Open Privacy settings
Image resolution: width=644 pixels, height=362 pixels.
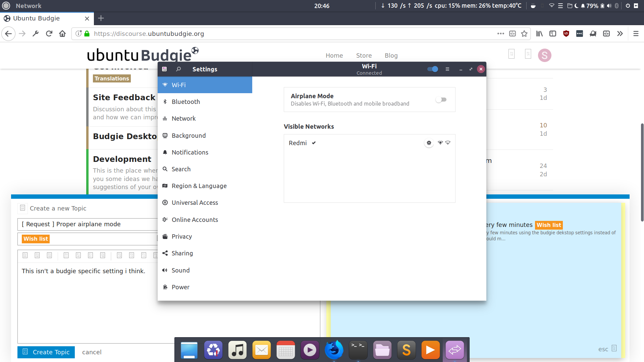[x=205, y=236]
